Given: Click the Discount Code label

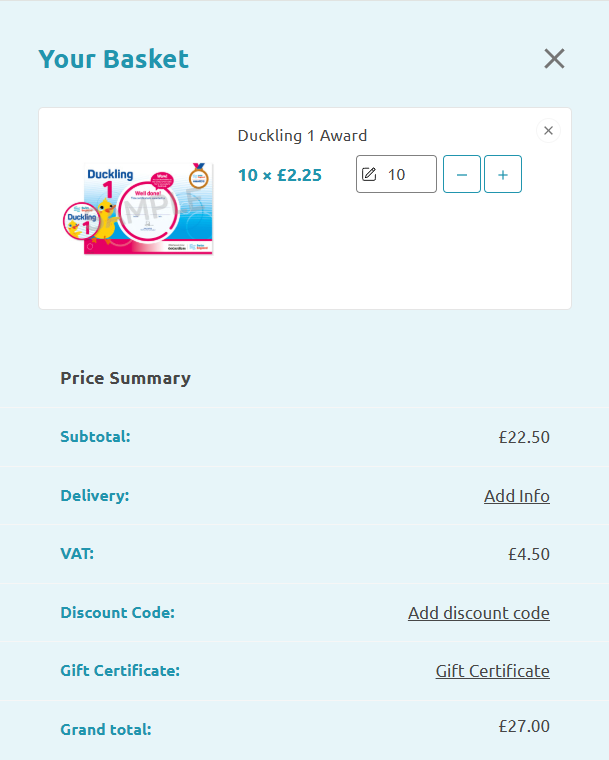Looking at the screenshot, I should click(x=117, y=613).
